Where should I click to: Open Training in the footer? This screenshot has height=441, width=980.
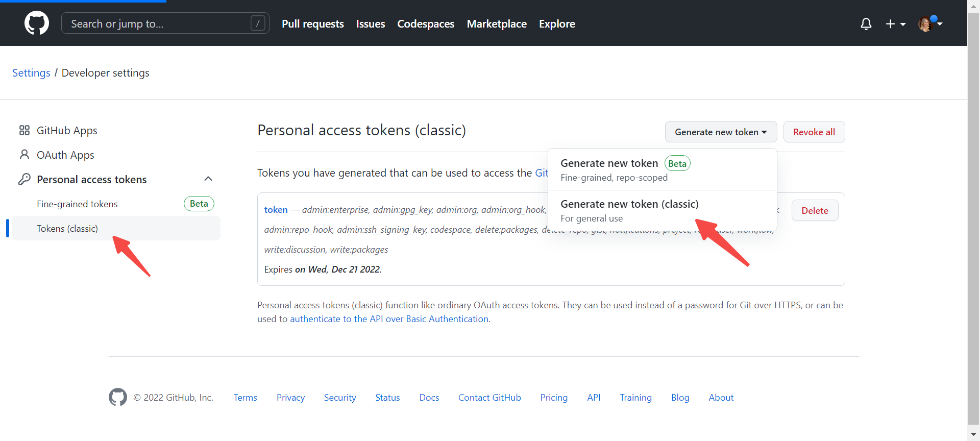(x=635, y=397)
